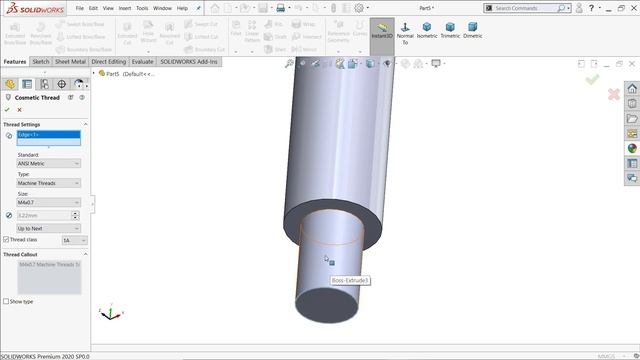Image resolution: width=640 pixels, height=360 pixels.
Task: Open the Size M4x0.7 dropdown
Action: (x=49, y=202)
